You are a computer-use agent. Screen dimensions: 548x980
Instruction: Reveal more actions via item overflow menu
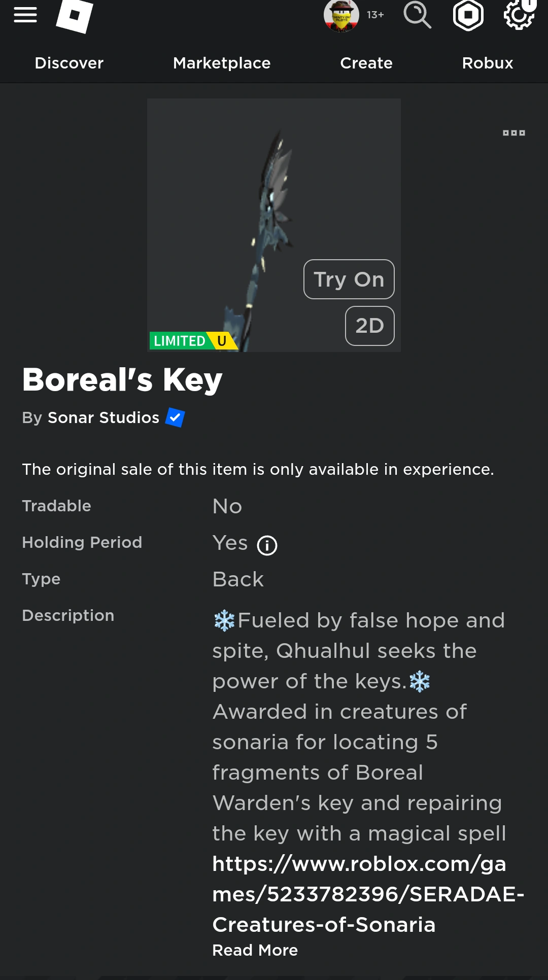click(515, 132)
